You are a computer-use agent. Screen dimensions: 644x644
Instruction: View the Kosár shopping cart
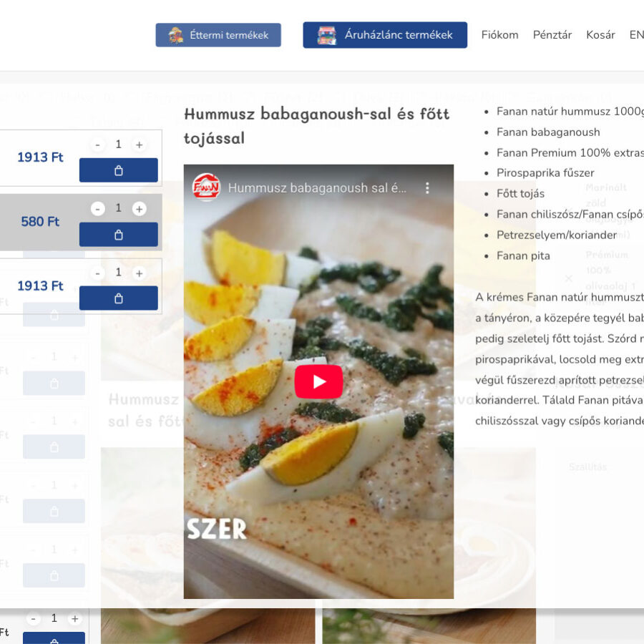[x=600, y=35]
